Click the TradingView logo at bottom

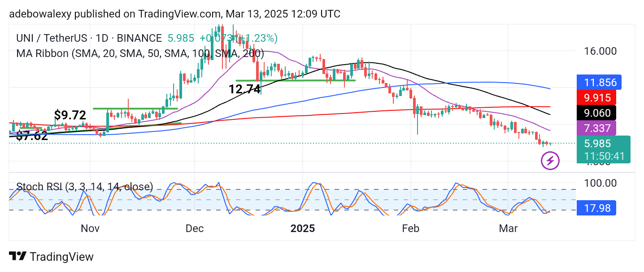click(51, 257)
